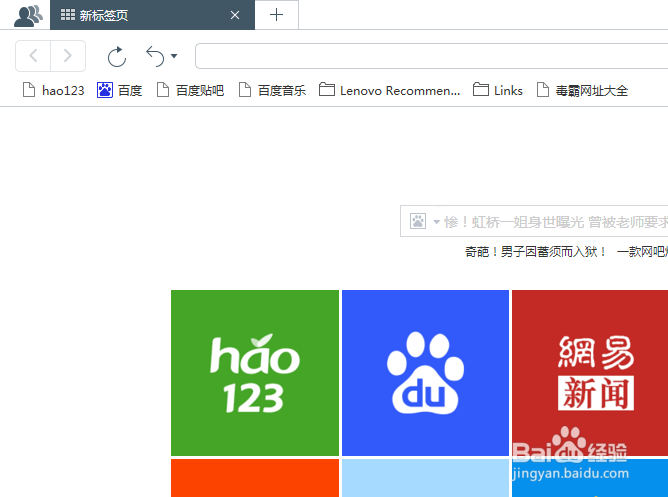The width and height of the screenshot is (668, 497).
Task: Open the 百度 bookmark
Action: (119, 90)
